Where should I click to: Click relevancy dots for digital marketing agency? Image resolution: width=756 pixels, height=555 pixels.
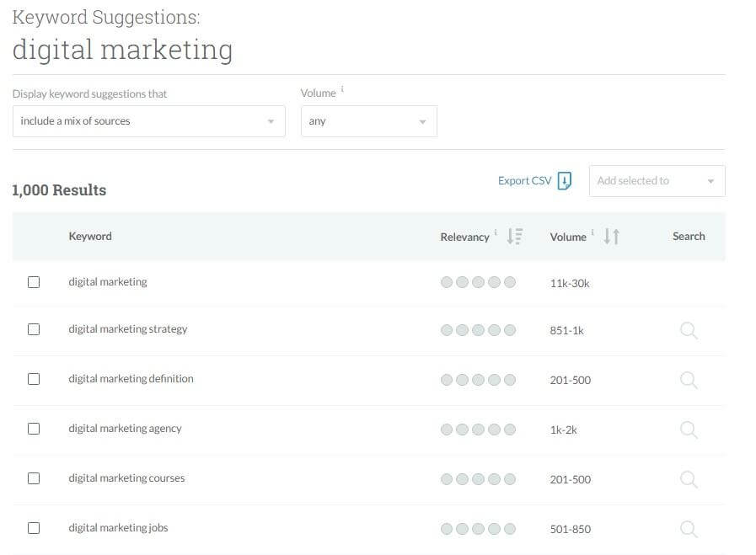(x=478, y=430)
